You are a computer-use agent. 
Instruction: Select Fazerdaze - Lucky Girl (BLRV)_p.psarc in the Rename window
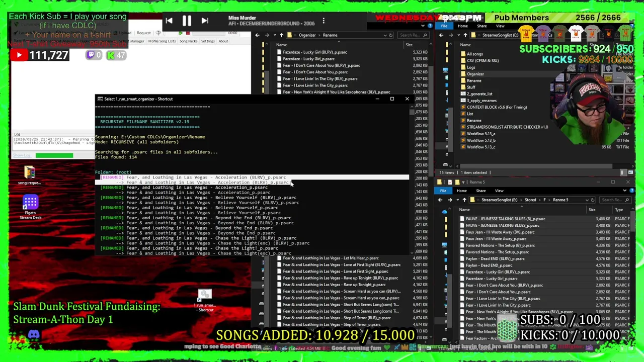[x=314, y=52]
